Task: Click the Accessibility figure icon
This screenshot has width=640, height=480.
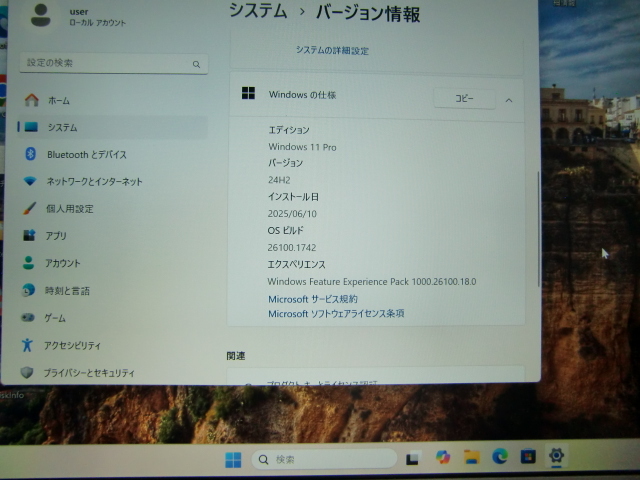Action: point(27,345)
